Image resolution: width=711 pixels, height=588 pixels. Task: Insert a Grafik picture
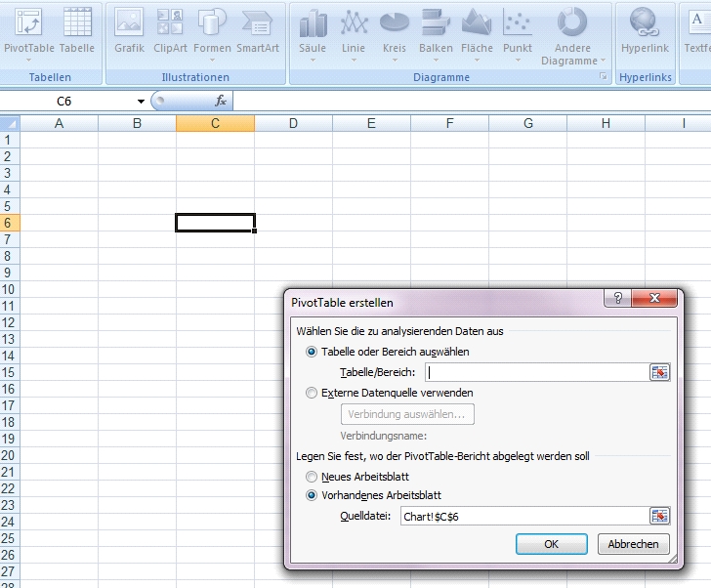tap(129, 32)
